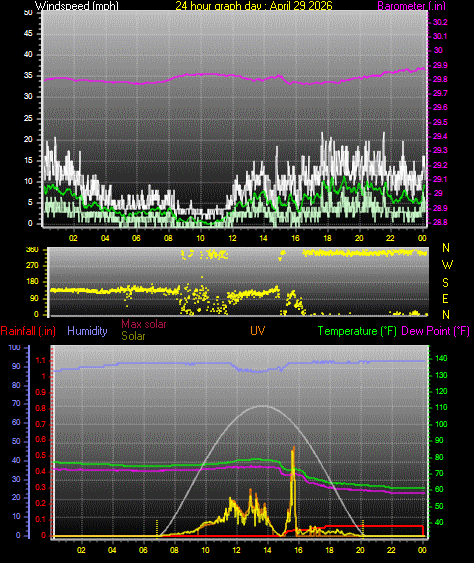
Task: Click the 30.2 barometer scale value
Action: [440, 22]
